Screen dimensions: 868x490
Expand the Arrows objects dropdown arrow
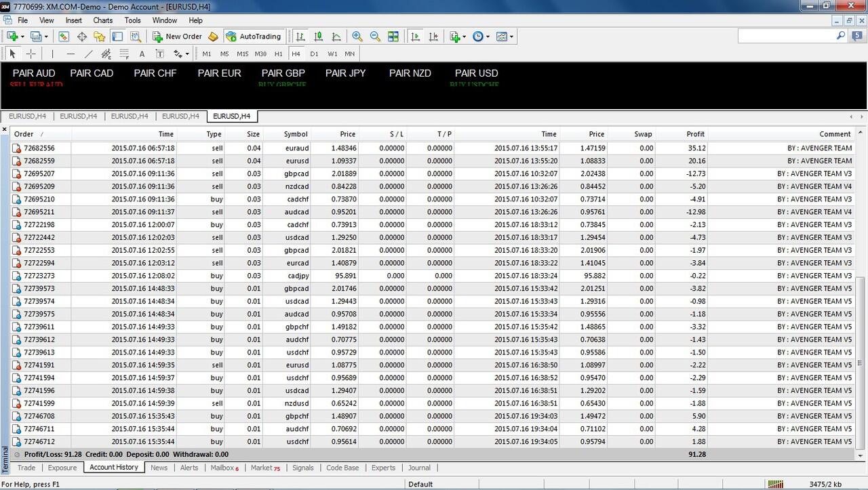(x=187, y=54)
